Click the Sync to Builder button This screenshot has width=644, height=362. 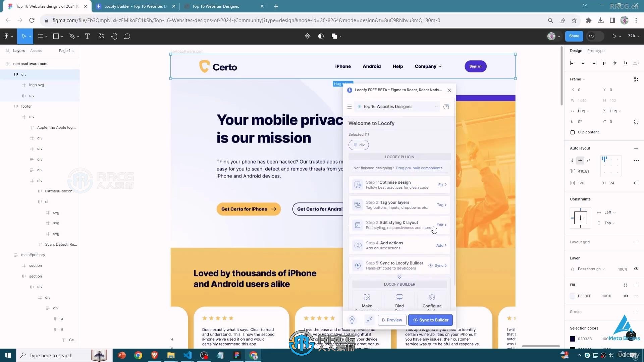pos(430,320)
